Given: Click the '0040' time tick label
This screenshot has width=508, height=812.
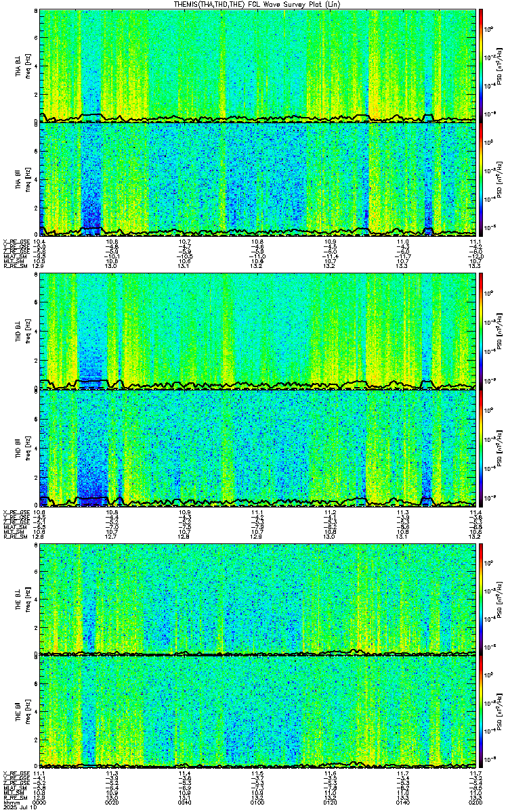Looking at the screenshot, I should [185, 803].
